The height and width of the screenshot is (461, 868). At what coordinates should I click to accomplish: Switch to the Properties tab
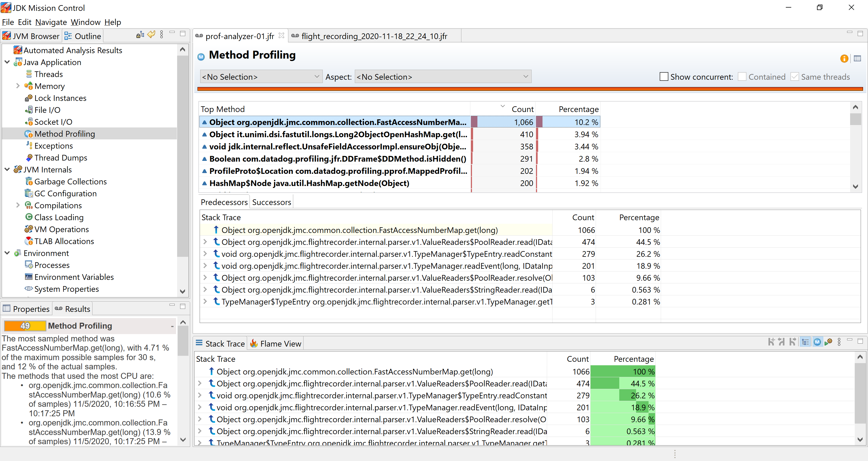[26, 309]
